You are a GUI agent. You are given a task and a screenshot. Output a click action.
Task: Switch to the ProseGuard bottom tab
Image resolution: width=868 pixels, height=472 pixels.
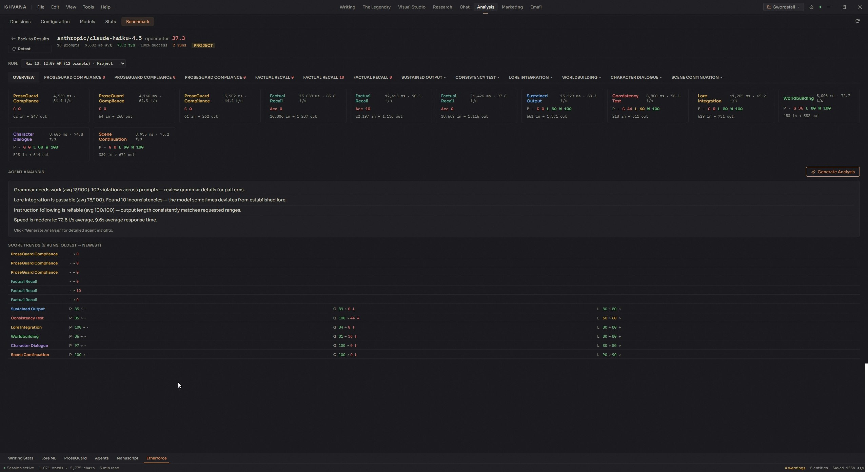75,458
